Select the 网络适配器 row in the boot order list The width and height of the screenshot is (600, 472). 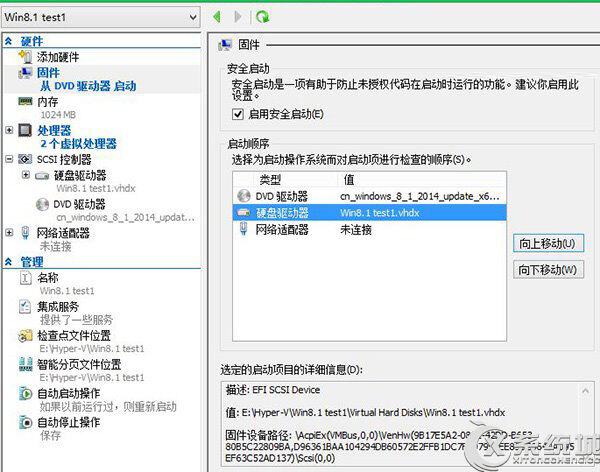coord(369,229)
